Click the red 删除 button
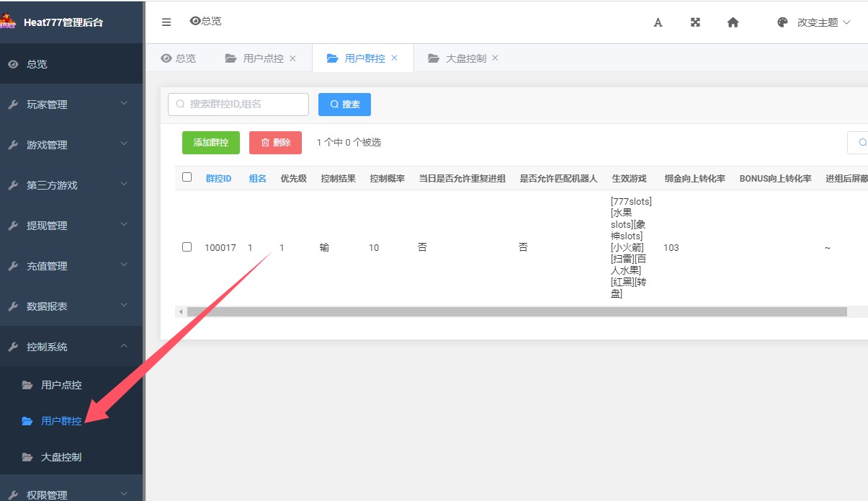 [275, 143]
